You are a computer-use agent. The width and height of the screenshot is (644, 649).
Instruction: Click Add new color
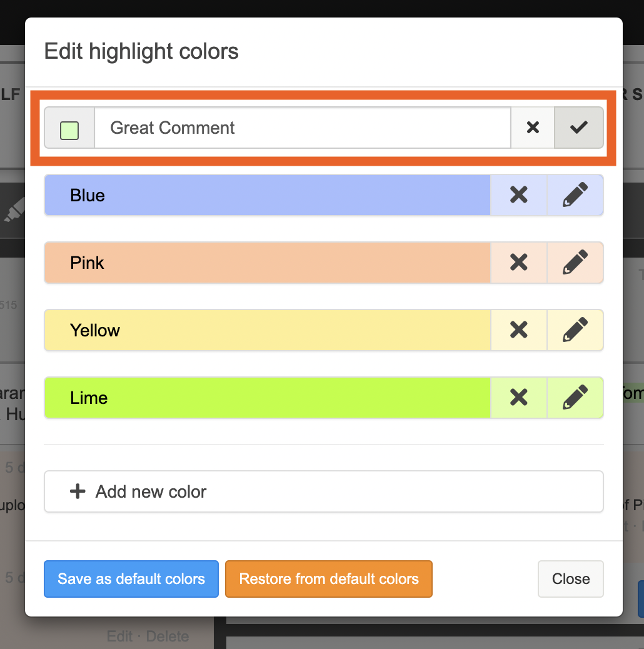point(323,491)
